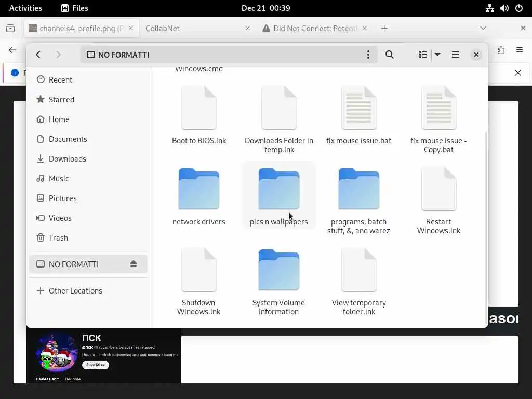List all browser tabs dropdown
Viewport: 532px width, 399px height.
pyautogui.click(x=483, y=28)
